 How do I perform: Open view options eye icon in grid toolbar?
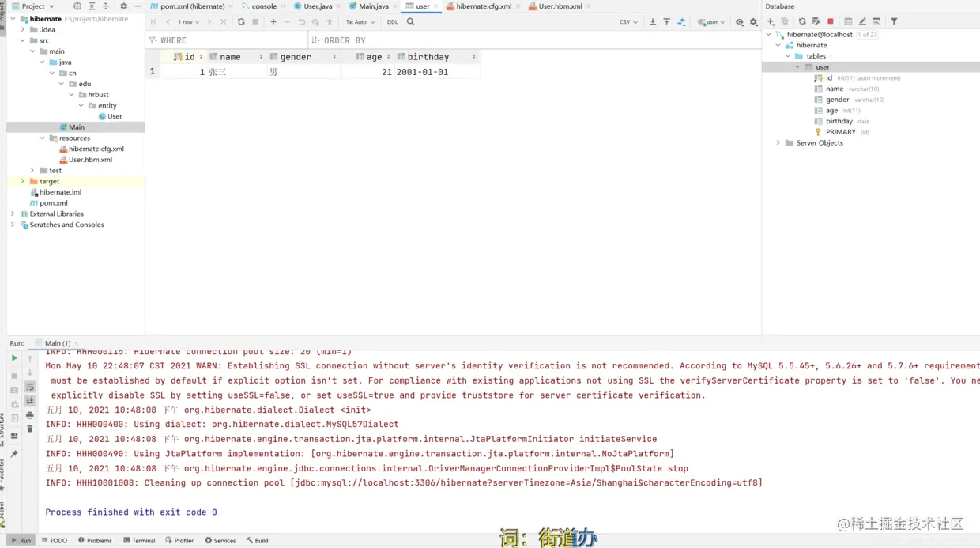coord(740,22)
